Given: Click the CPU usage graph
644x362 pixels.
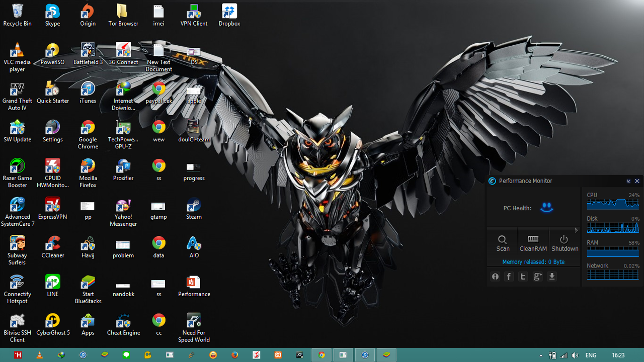Looking at the screenshot, I should click(613, 204).
